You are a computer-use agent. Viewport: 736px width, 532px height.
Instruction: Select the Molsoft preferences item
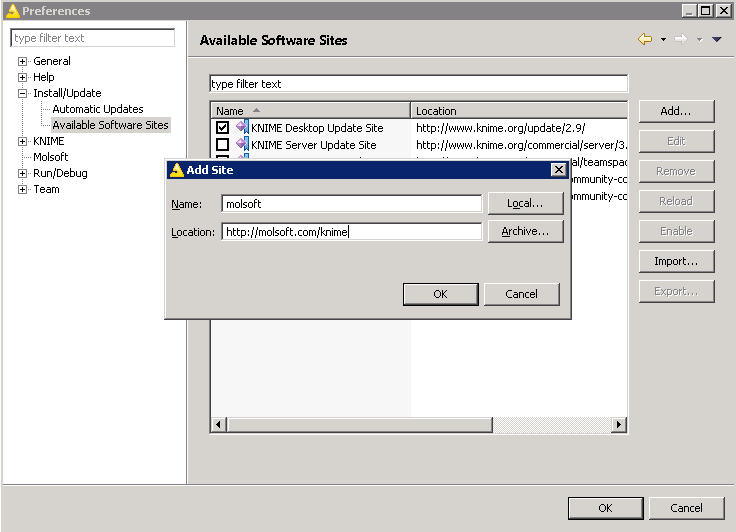click(50, 157)
